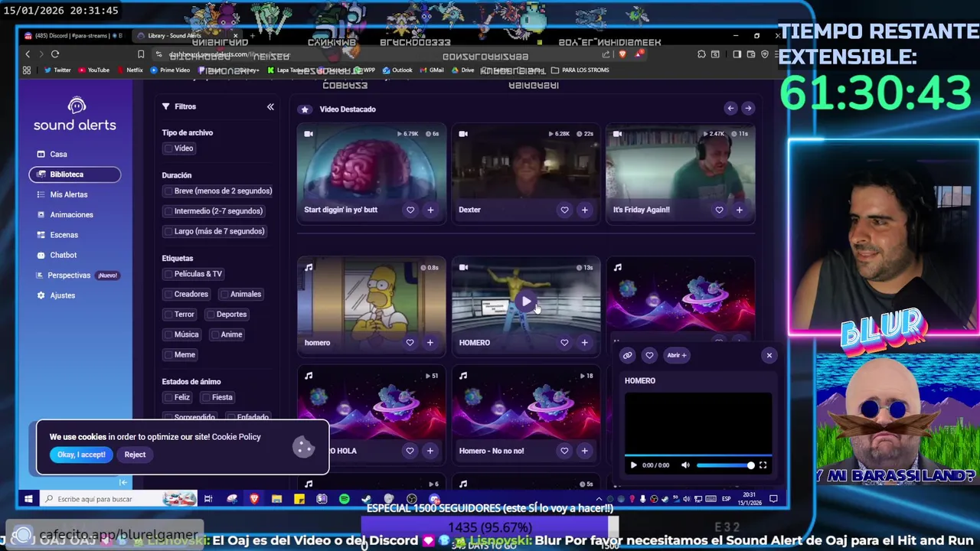Copy link in the HOMERO preview popup
Screen dimensions: 980x551
[x=627, y=355]
